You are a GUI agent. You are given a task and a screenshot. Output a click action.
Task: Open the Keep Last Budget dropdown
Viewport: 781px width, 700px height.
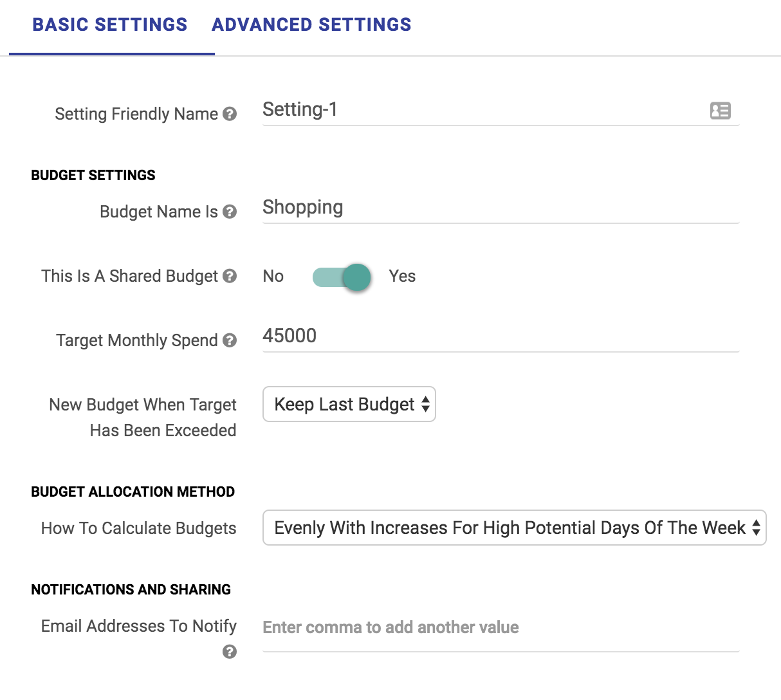[x=349, y=404]
